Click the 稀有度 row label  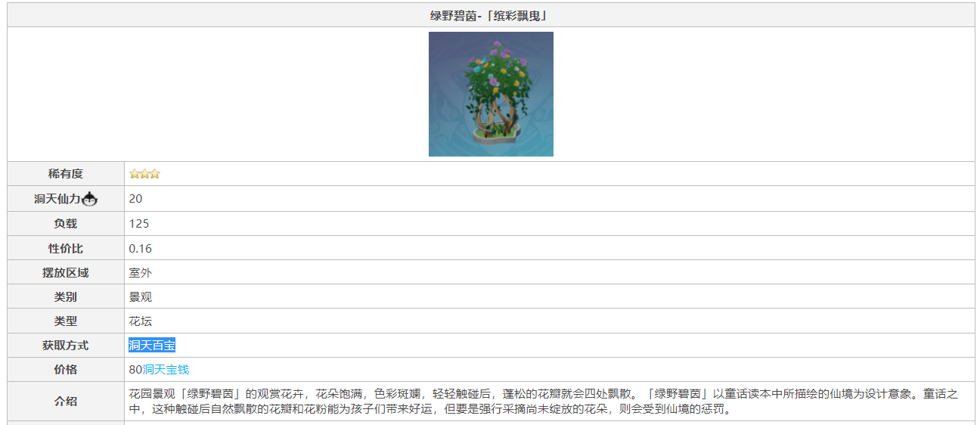click(x=66, y=174)
